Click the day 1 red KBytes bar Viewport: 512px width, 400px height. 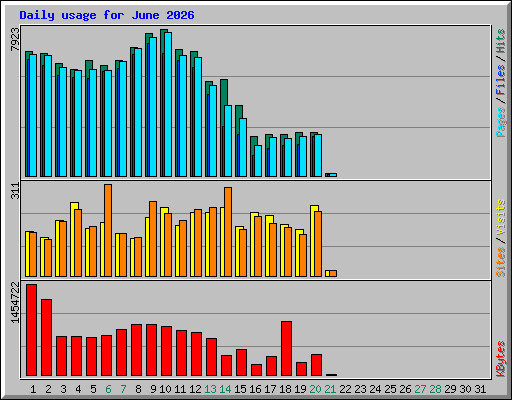(x=32, y=330)
